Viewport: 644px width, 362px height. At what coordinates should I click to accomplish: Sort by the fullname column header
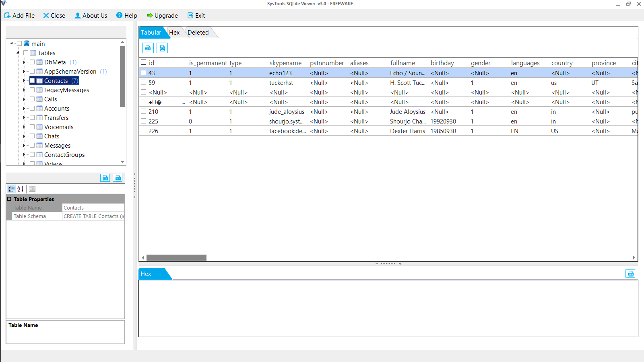pyautogui.click(x=402, y=63)
